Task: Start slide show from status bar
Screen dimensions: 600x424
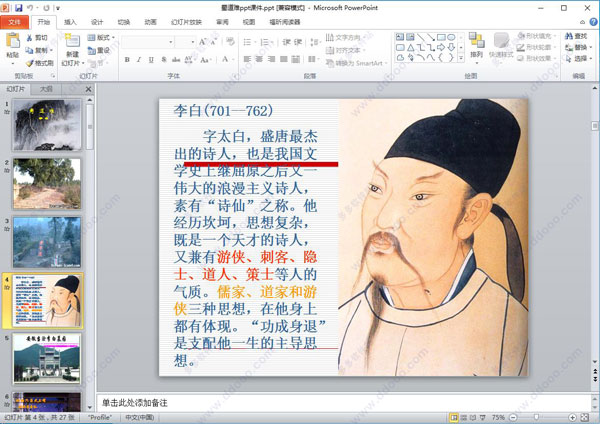Action: [483, 417]
